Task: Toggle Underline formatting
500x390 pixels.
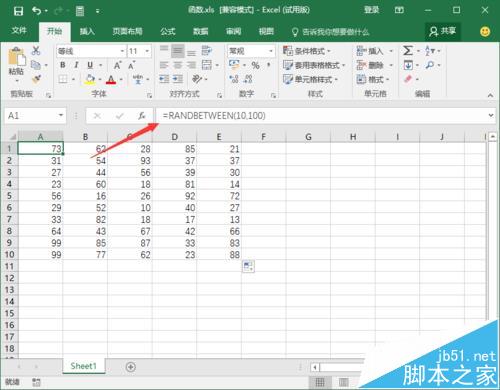Action: click(x=90, y=65)
